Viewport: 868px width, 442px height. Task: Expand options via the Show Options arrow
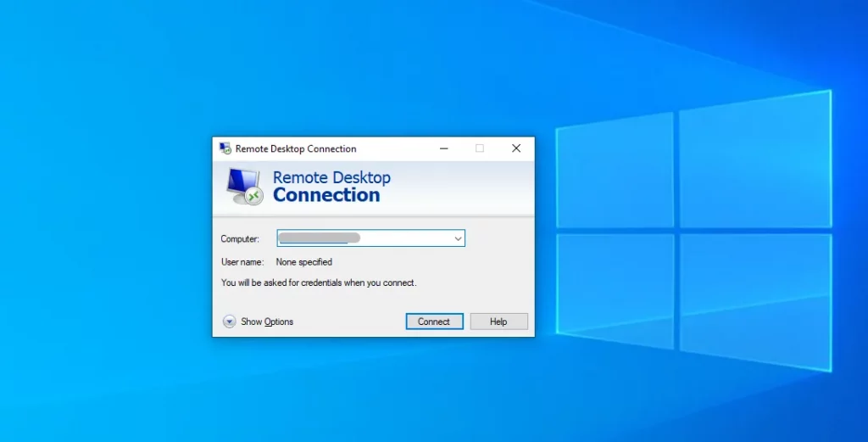tap(229, 322)
